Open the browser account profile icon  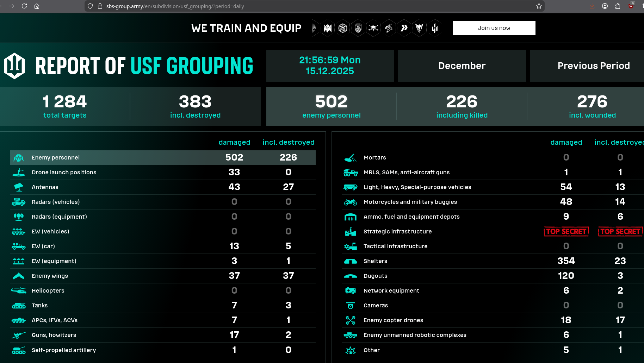(605, 6)
